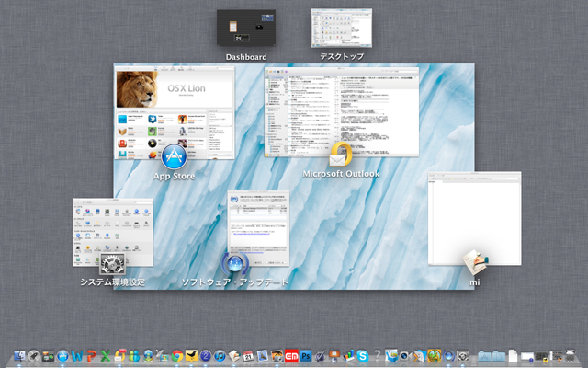Launch Microsoft Word from the Dock
The image size is (588, 368).
coord(77,356)
